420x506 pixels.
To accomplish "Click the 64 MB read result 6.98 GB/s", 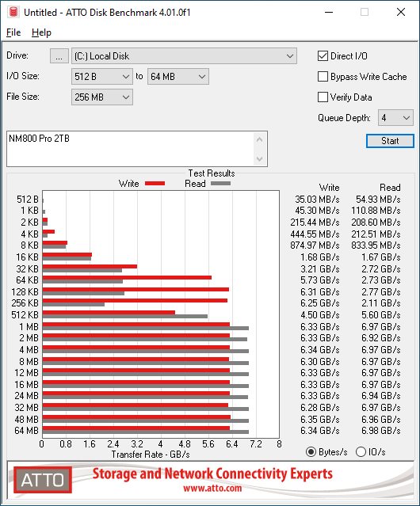I will (x=381, y=431).
